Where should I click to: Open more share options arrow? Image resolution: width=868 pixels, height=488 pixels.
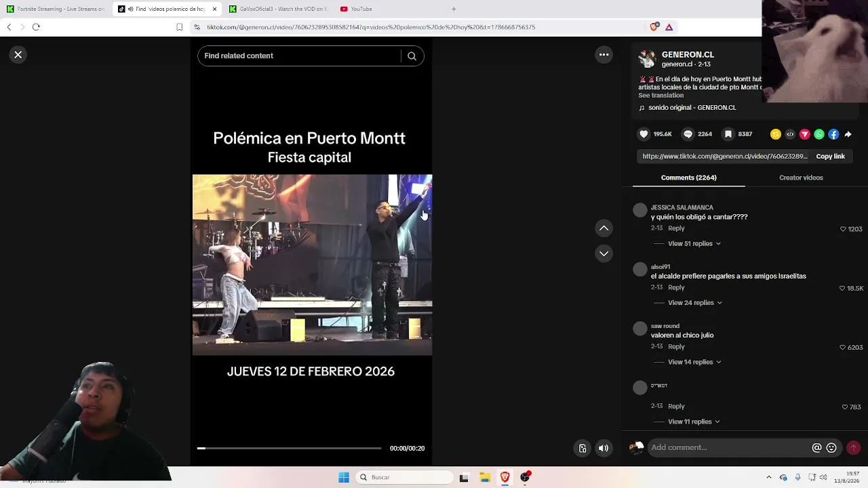[848, 134]
